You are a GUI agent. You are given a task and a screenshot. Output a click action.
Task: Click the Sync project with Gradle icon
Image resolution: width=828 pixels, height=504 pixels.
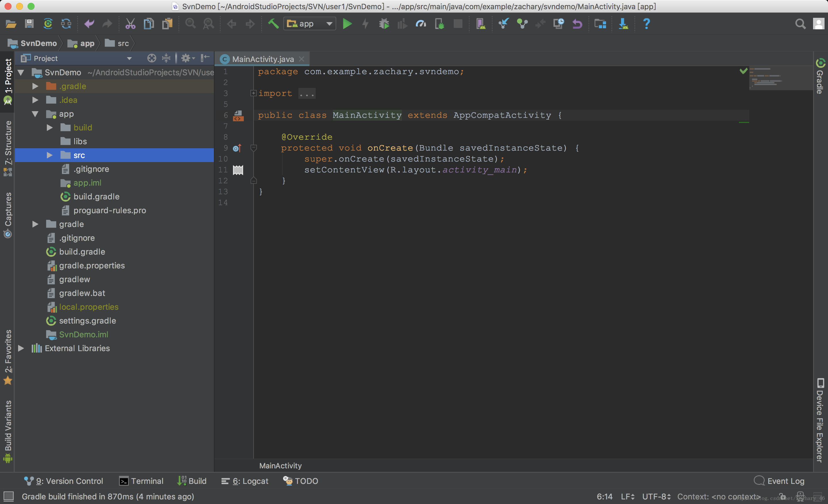[x=48, y=24]
